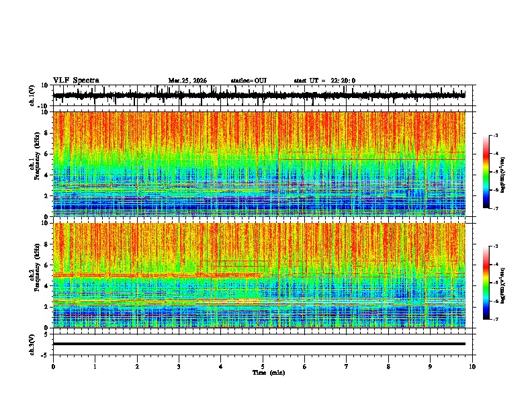This screenshot has height=411, width=532.
Task: Click the "-3" label on ch.1 color scale
Action: 495,135
